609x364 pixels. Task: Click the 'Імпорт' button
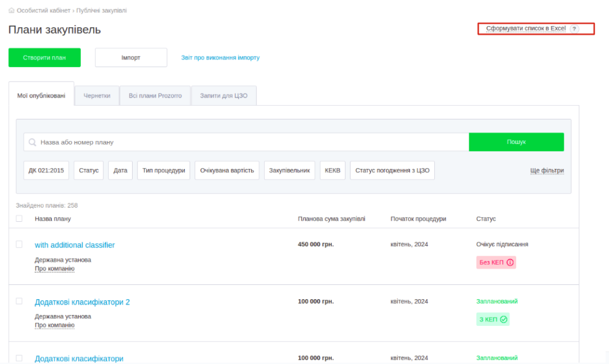[131, 58]
